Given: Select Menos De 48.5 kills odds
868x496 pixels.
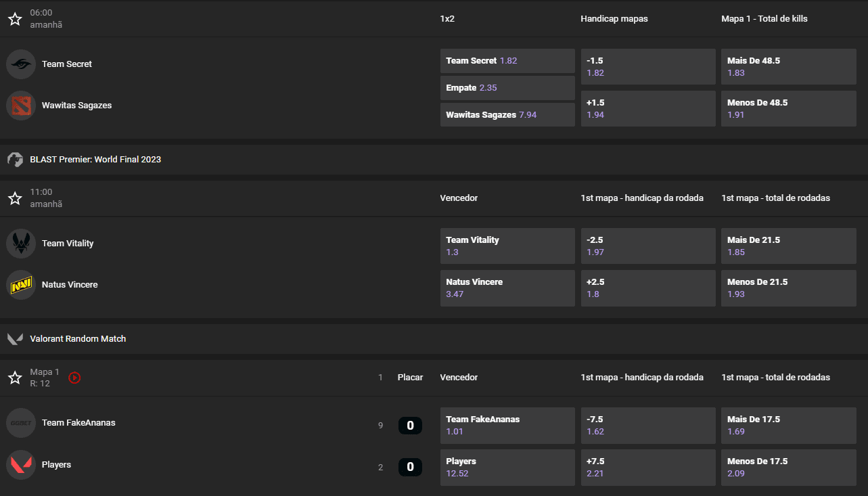Looking at the screenshot, I should (789, 108).
